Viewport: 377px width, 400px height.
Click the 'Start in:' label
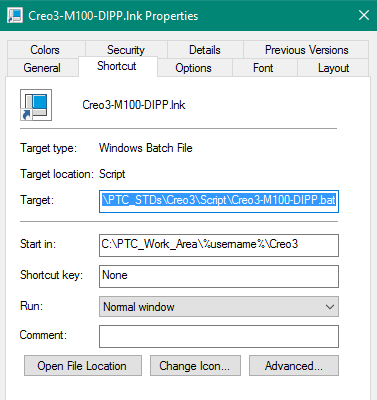(38, 244)
